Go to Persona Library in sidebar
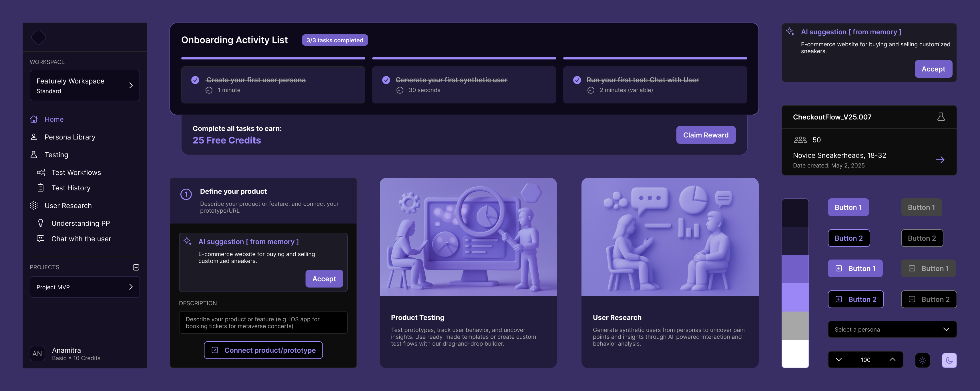 [x=70, y=137]
